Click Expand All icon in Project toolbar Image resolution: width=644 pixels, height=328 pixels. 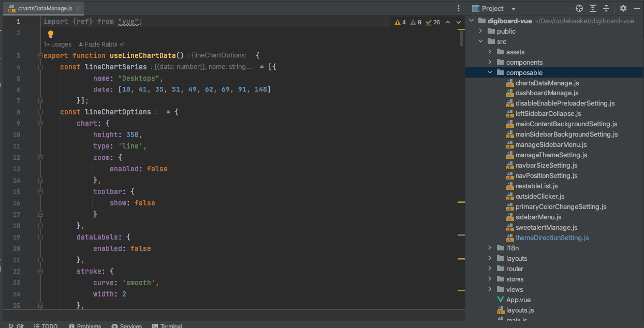(x=593, y=8)
